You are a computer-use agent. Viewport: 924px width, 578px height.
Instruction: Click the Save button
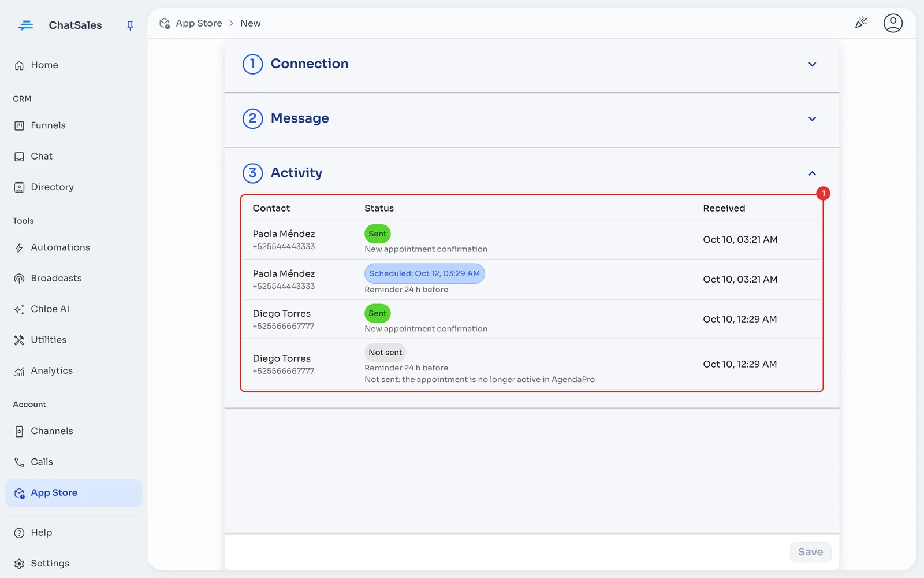pos(810,552)
